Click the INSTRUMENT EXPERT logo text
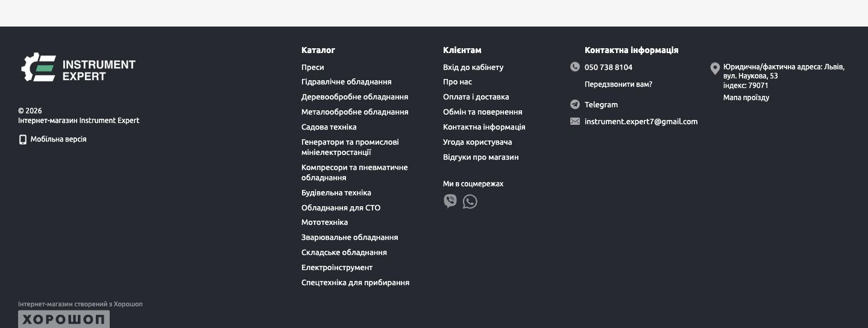 99,70
